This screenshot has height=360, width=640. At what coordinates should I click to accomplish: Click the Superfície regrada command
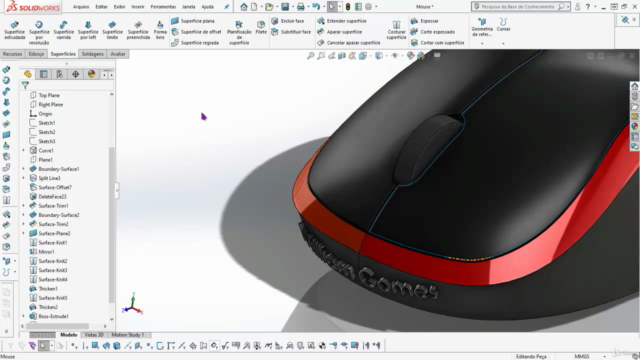195,43
